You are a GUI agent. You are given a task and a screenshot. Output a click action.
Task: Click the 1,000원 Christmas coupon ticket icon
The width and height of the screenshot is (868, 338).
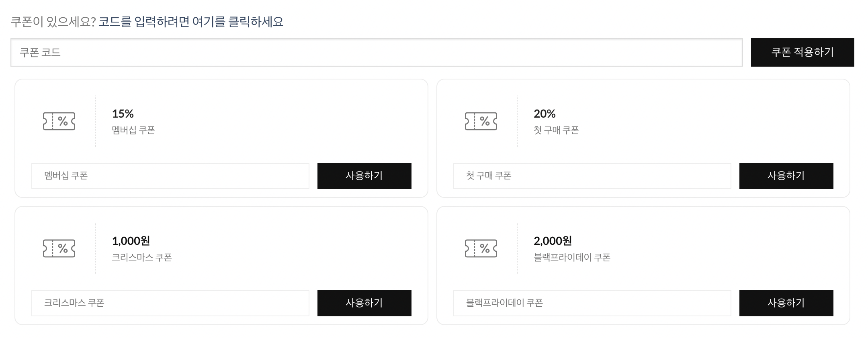click(x=59, y=248)
